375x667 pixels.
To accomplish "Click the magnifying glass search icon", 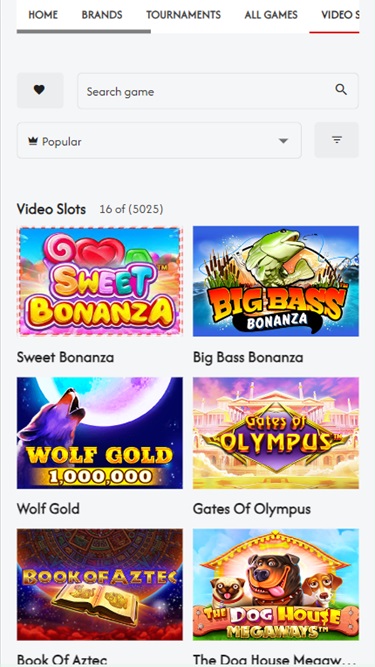I will tap(341, 90).
